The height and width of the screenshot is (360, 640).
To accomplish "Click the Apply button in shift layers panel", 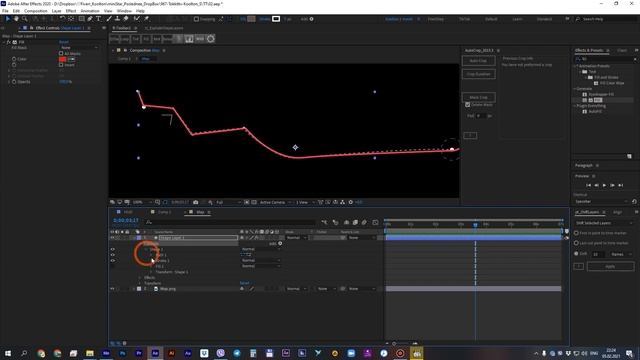I will click(610, 267).
